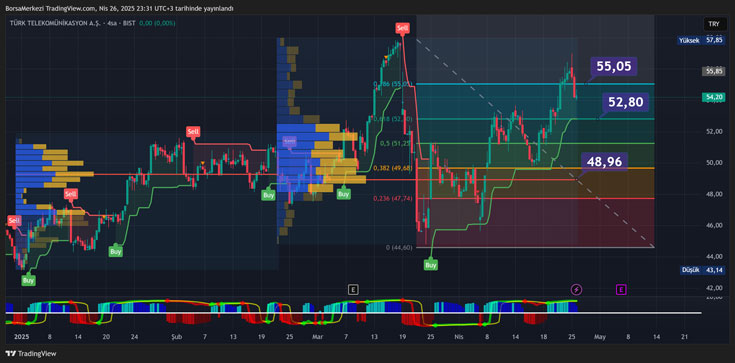Click the 48,96 price callout
This screenshot has width=735, height=363.
(605, 161)
